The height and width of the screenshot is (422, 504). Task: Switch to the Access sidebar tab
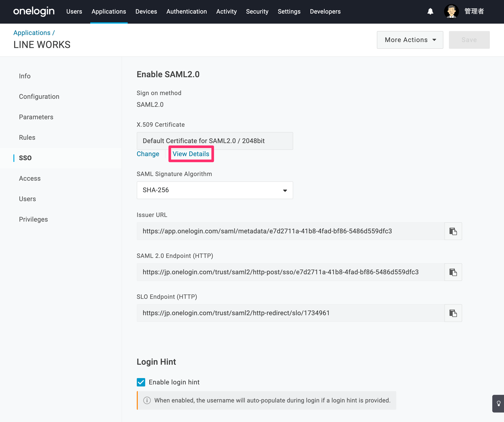(30, 178)
